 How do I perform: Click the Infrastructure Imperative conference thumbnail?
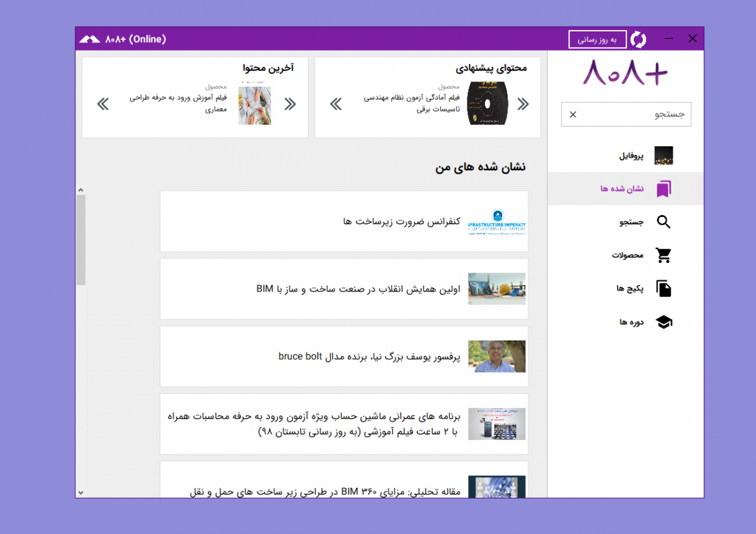coord(497,222)
